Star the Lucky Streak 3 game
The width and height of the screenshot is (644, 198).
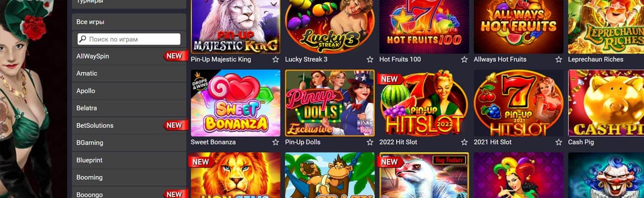coord(370,59)
